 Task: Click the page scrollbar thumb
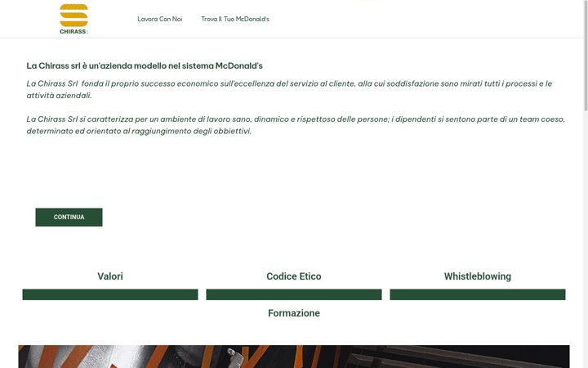[x=586, y=56]
